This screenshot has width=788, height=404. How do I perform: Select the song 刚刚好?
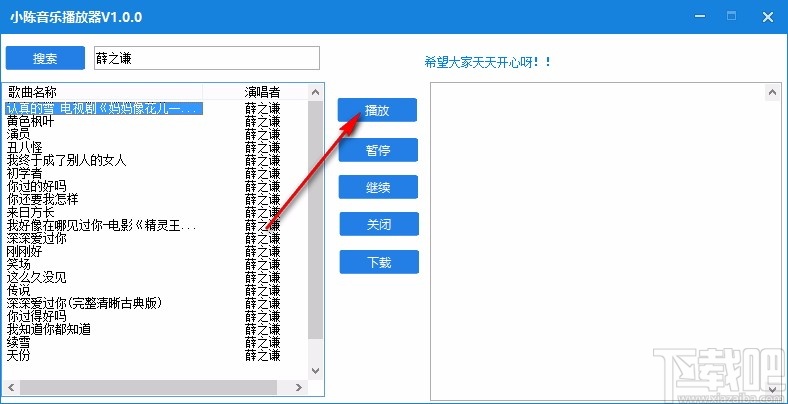[x=24, y=251]
